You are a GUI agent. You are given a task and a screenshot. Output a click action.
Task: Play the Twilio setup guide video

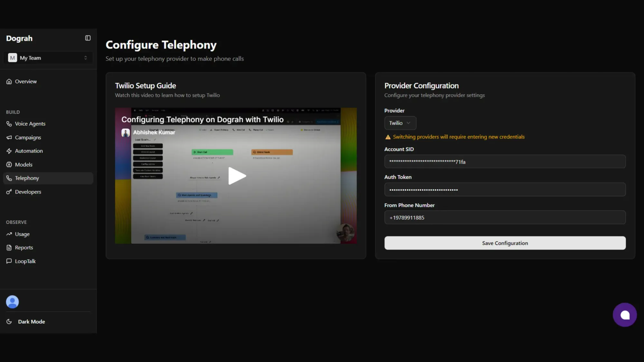[237, 176]
